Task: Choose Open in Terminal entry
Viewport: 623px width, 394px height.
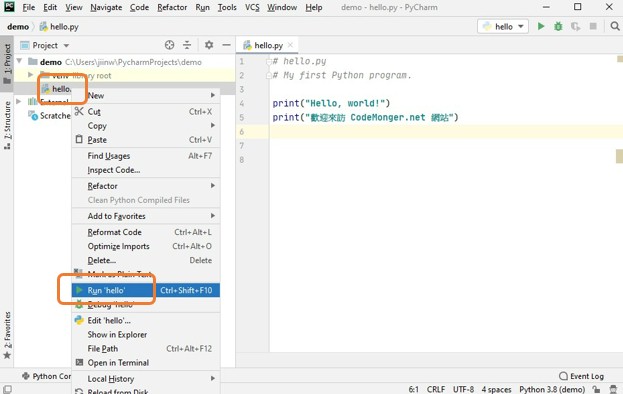Action: (x=146, y=363)
